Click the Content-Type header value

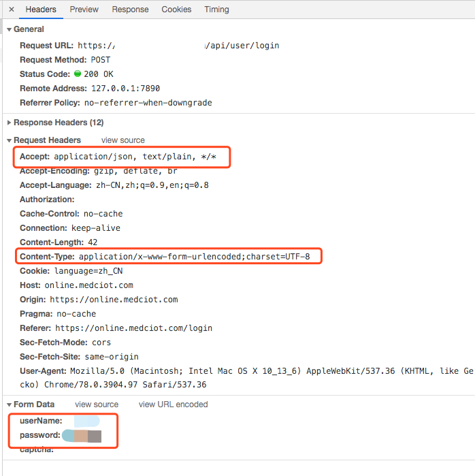click(195, 257)
